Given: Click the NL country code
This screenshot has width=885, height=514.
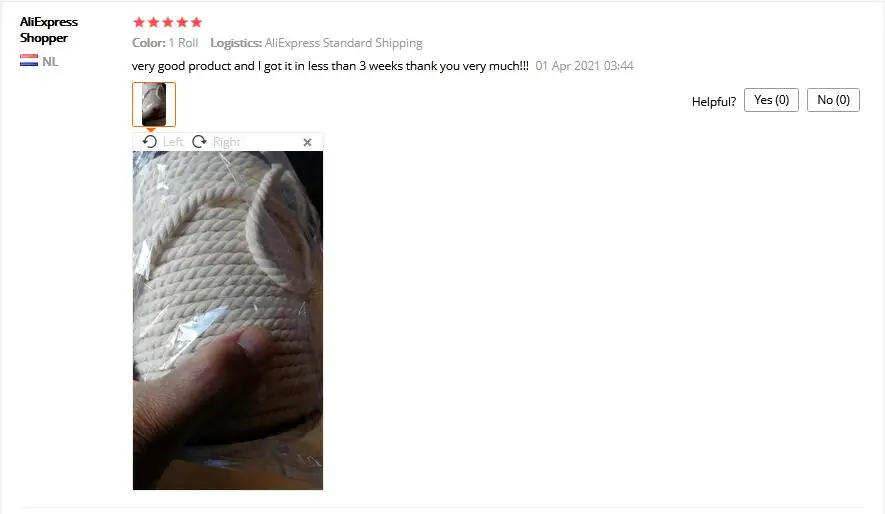Looking at the screenshot, I should click(50, 61).
